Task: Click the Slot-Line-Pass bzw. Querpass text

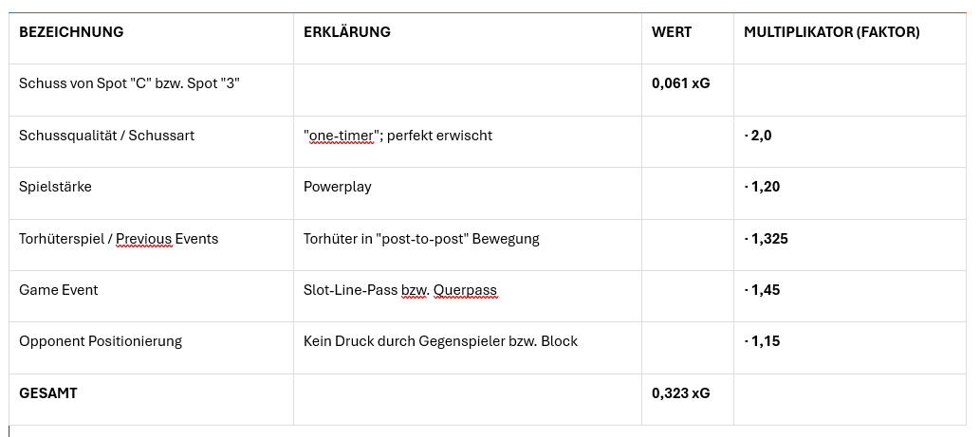Action: 399,290
